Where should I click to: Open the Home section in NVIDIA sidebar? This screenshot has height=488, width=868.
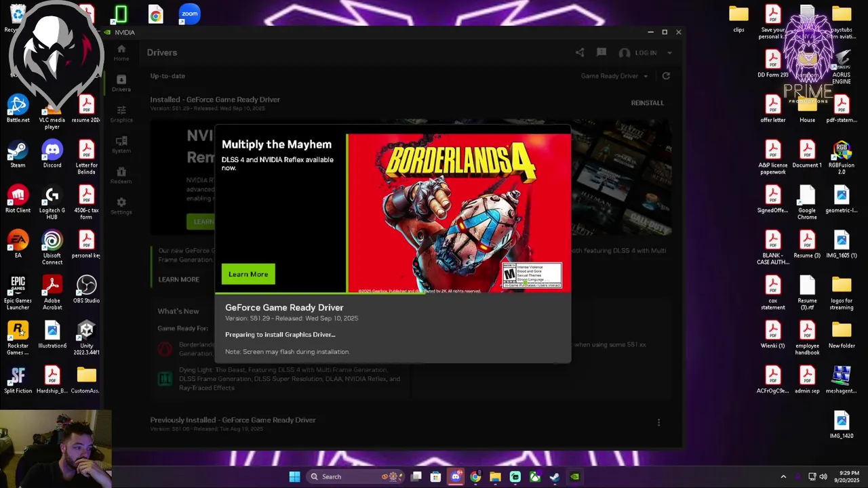[x=121, y=52]
